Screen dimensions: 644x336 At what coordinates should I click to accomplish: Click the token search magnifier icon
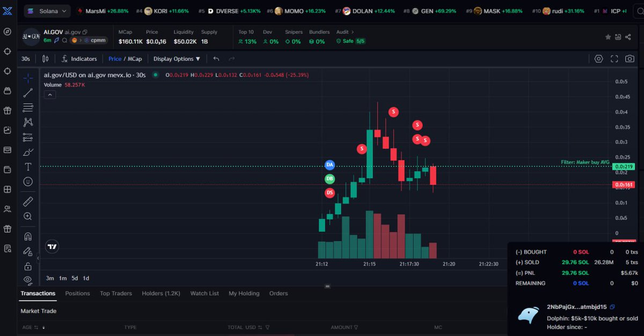[x=64, y=40]
